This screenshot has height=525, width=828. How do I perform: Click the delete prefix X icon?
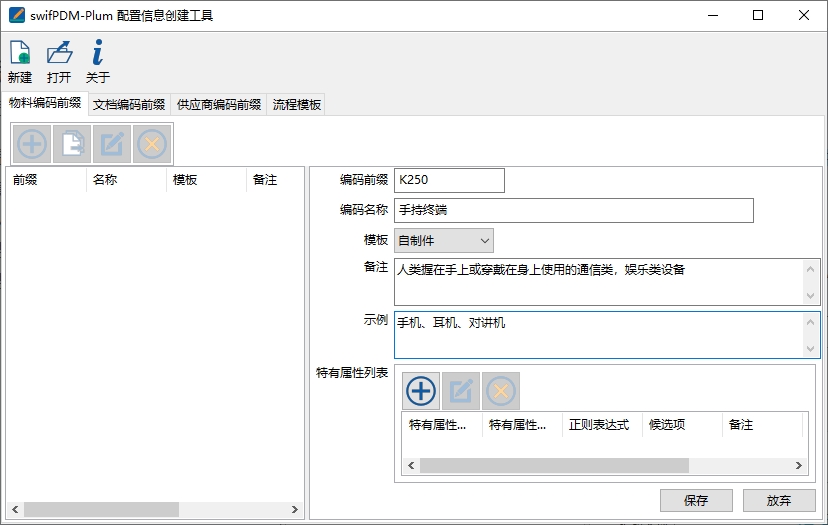(x=152, y=144)
